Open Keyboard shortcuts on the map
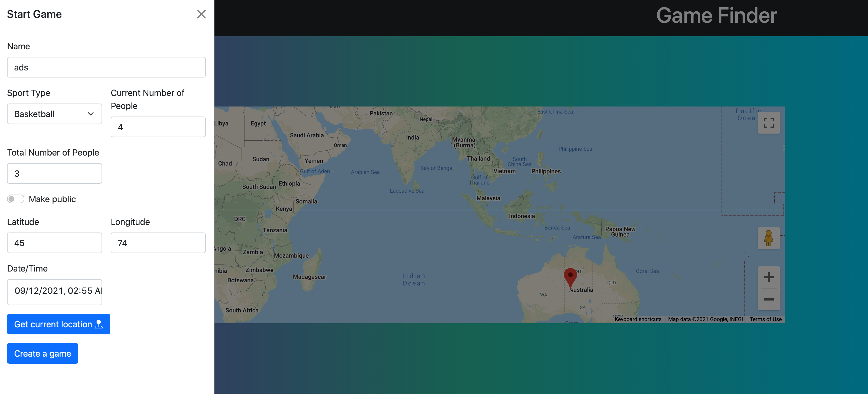 pyautogui.click(x=638, y=319)
